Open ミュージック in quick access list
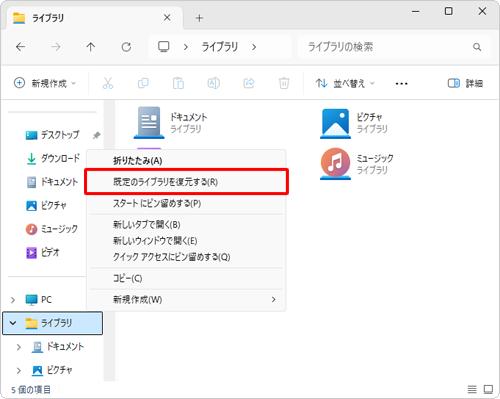The image size is (500, 399). (x=52, y=229)
